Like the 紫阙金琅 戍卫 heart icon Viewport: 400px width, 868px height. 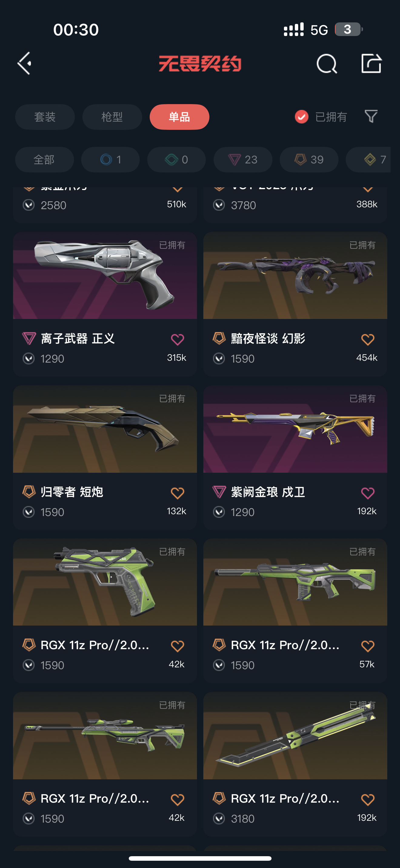click(x=368, y=493)
